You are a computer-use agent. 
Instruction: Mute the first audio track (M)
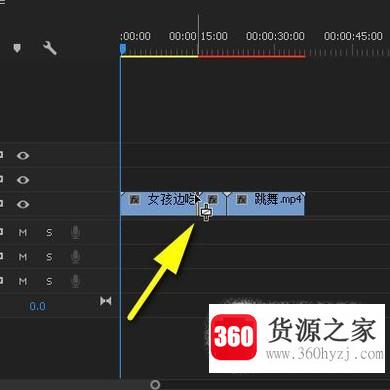tap(23, 232)
